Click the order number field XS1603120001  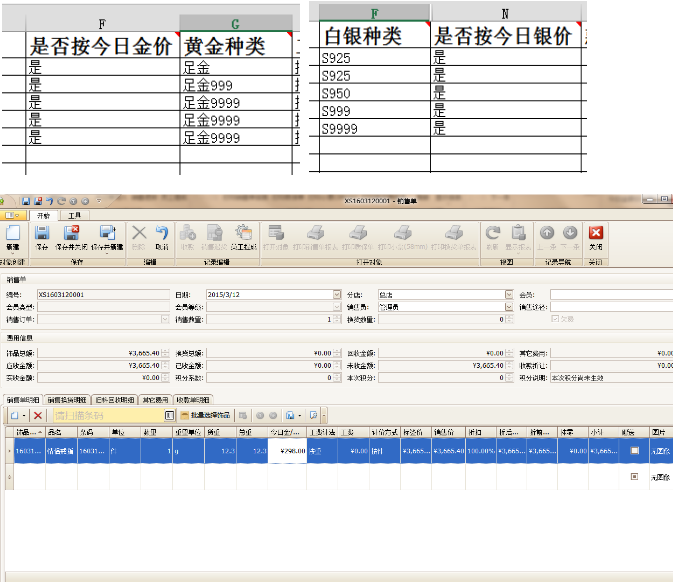click(x=103, y=294)
